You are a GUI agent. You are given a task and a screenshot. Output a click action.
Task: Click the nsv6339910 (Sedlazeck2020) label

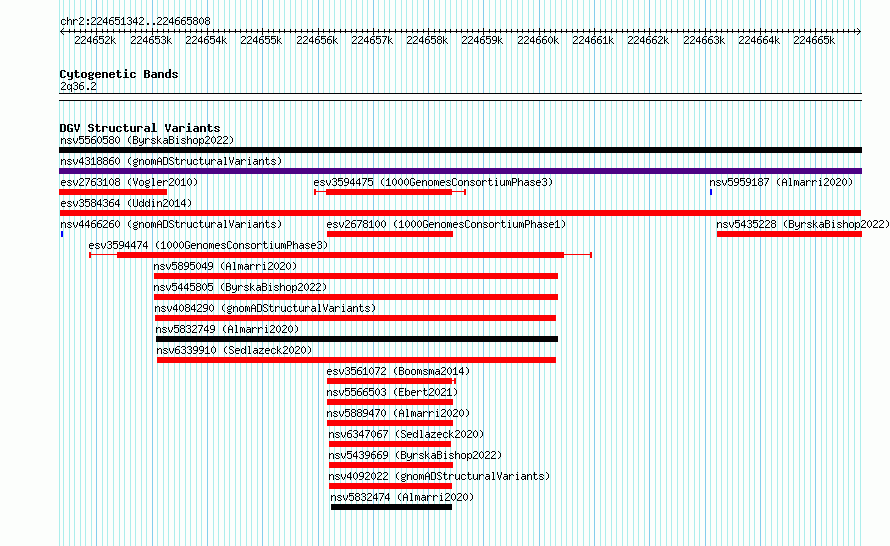234,350
